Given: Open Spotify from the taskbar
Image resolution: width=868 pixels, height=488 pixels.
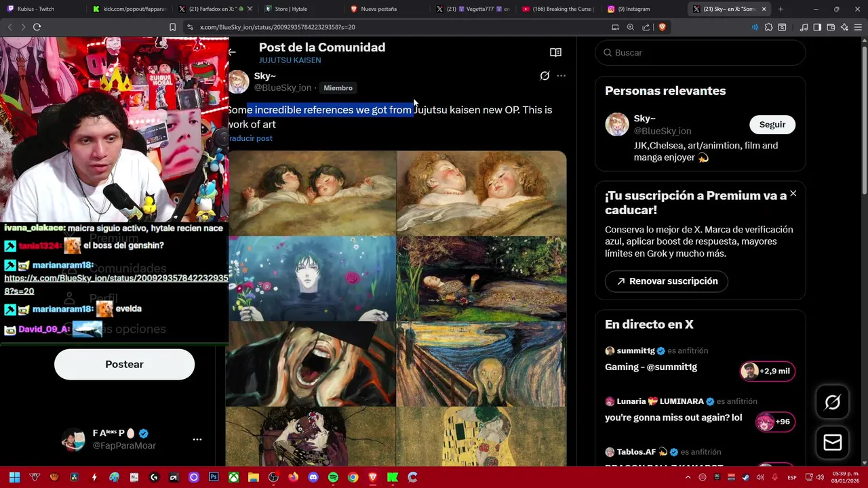Looking at the screenshot, I should point(333,477).
